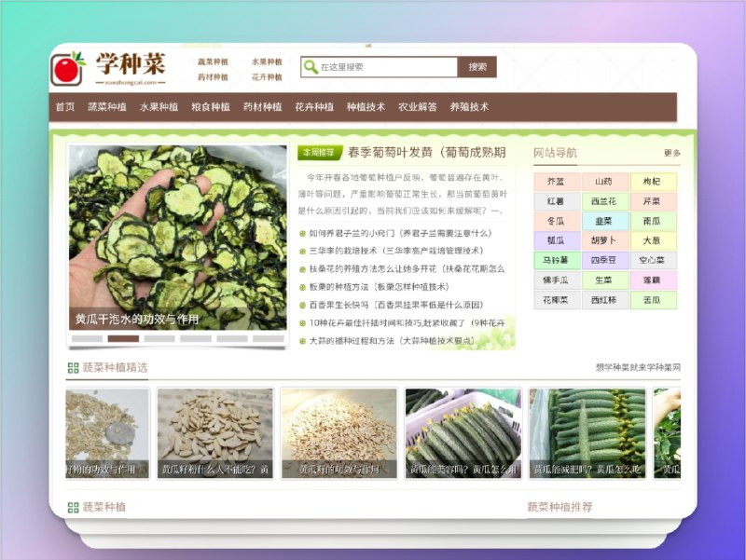Click the green grid icon beside 蔬菜种植精选

72,368
